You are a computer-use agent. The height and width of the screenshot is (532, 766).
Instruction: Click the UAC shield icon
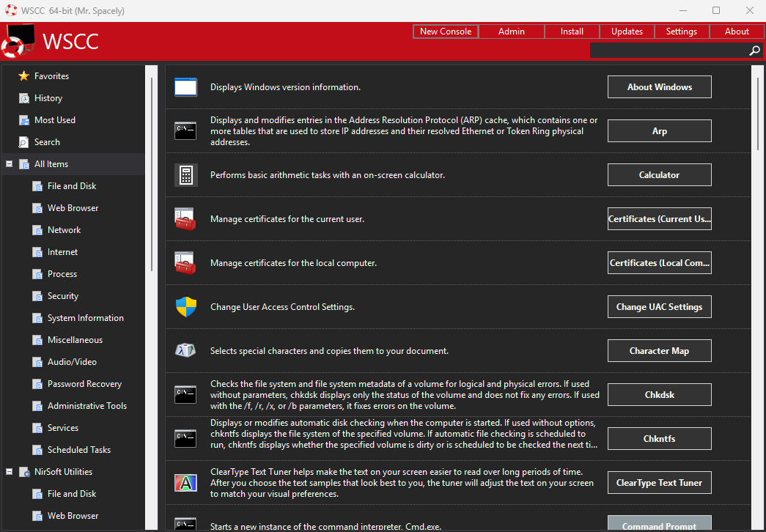tap(186, 307)
